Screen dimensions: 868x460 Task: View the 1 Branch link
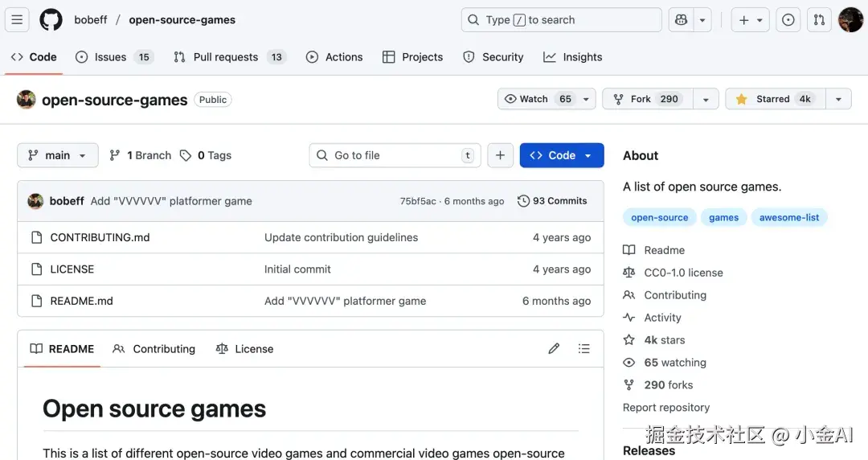pyautogui.click(x=141, y=156)
